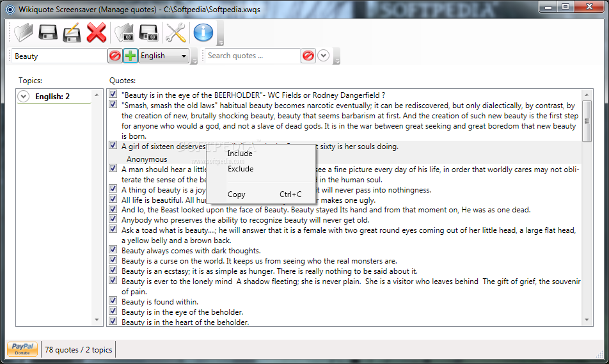
Task: Select "Beauty is found within." quote text
Action: [x=160, y=302]
